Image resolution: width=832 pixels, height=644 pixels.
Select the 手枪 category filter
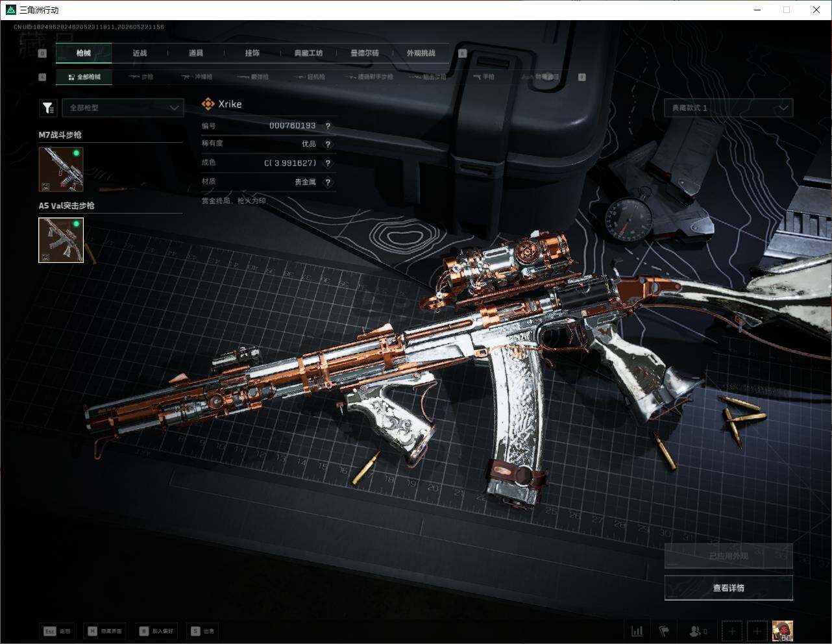coord(483,77)
